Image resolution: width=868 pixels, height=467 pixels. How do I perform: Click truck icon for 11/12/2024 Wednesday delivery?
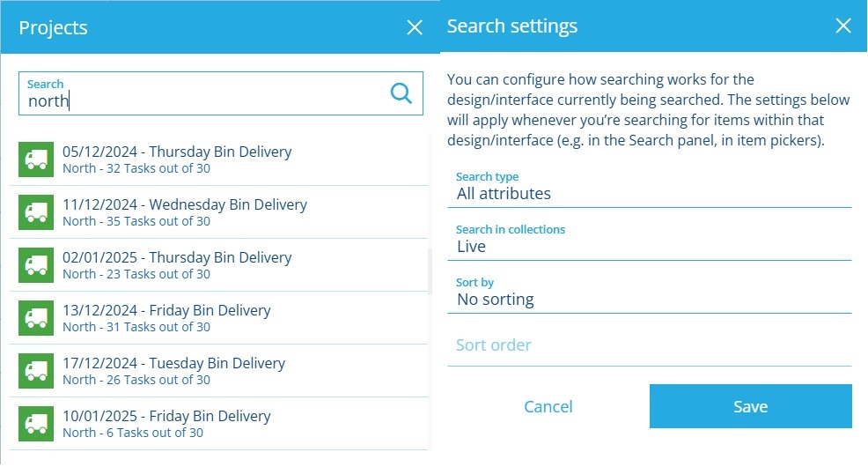pos(36,212)
